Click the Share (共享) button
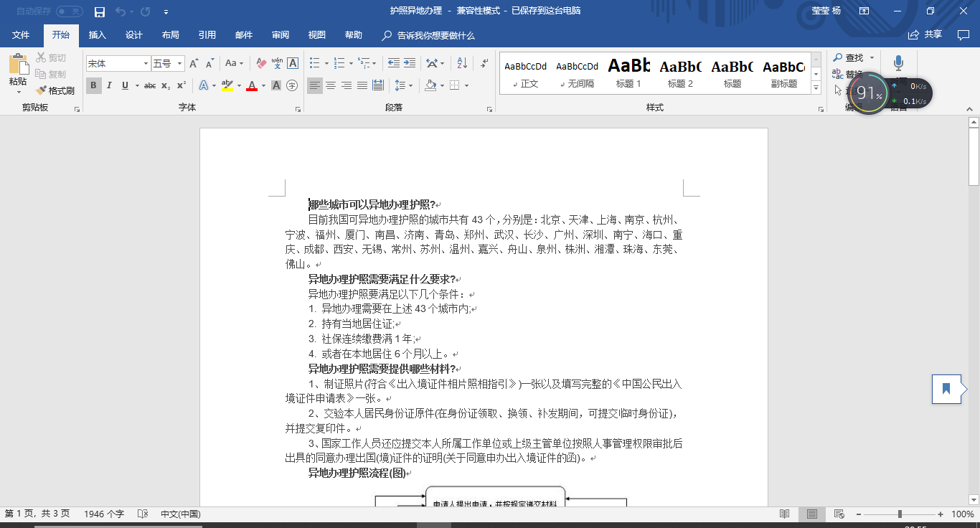 pos(925,34)
